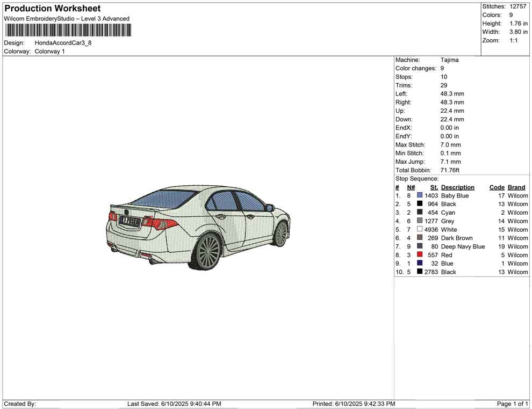This screenshot has width=532, height=409.
Task: Click the Code column header
Action: 497,187
